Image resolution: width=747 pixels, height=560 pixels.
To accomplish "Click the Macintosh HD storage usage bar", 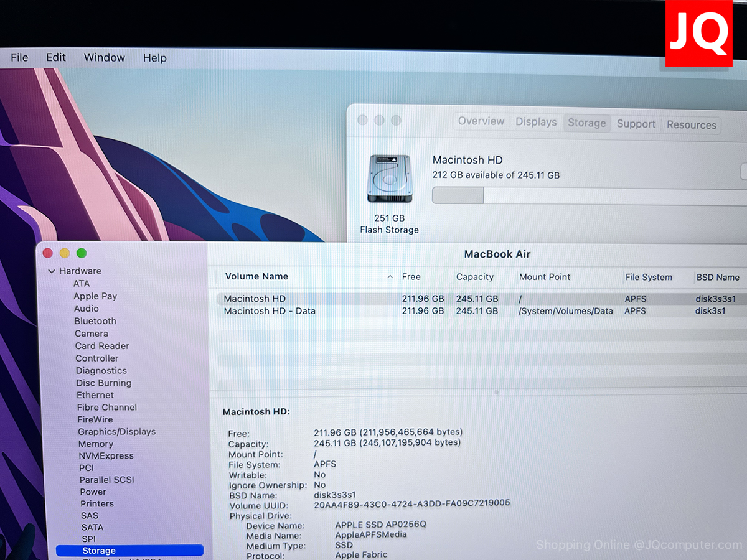I will (x=589, y=195).
